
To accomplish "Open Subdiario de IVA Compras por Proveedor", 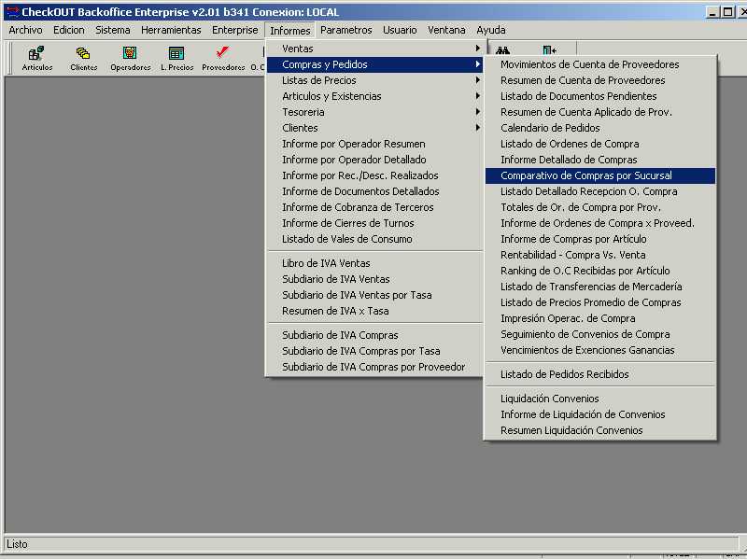I will (x=375, y=367).
